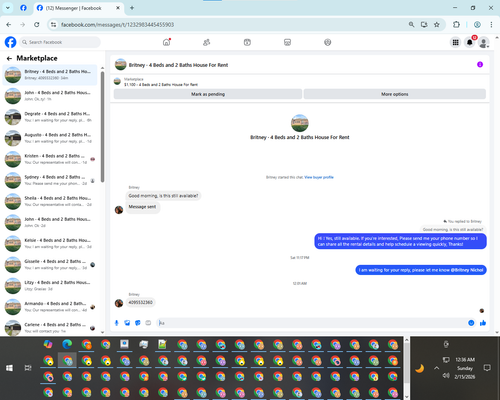
Task: Open Litzy conversation in the list
Action: pos(50,286)
